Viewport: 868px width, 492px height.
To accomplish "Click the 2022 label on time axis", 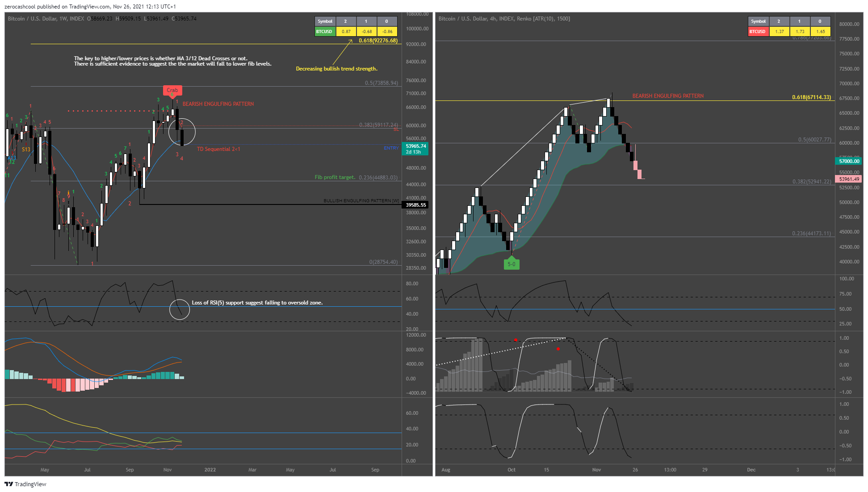I will (210, 470).
